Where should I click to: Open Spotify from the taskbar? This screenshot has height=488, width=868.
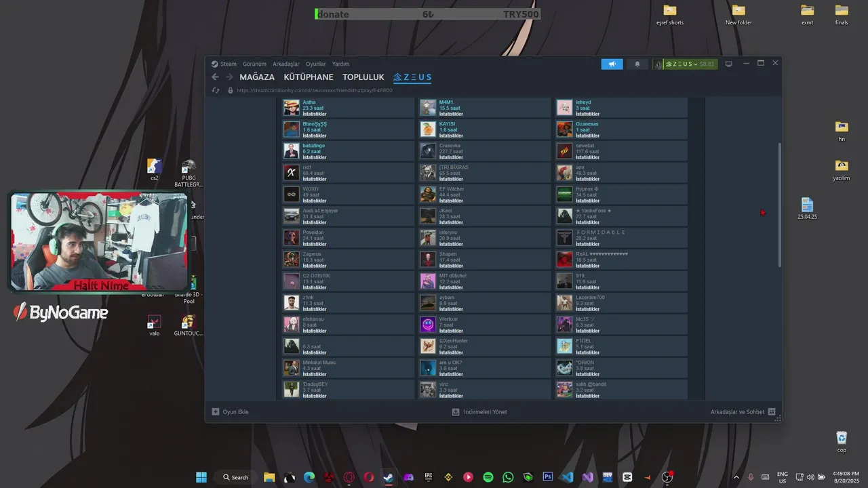coord(488,477)
